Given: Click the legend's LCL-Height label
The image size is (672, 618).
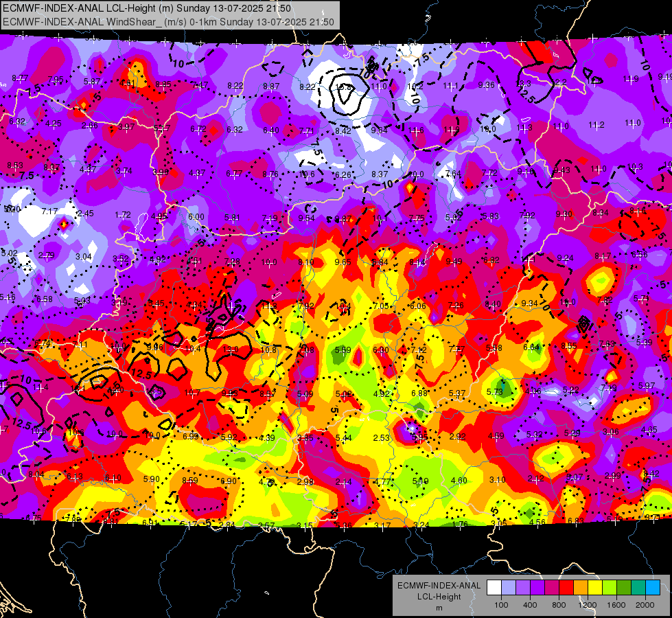Looking at the screenshot, I should [x=439, y=597].
